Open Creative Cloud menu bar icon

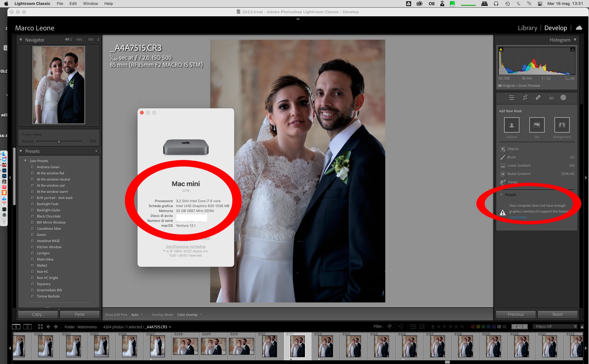coord(419,4)
